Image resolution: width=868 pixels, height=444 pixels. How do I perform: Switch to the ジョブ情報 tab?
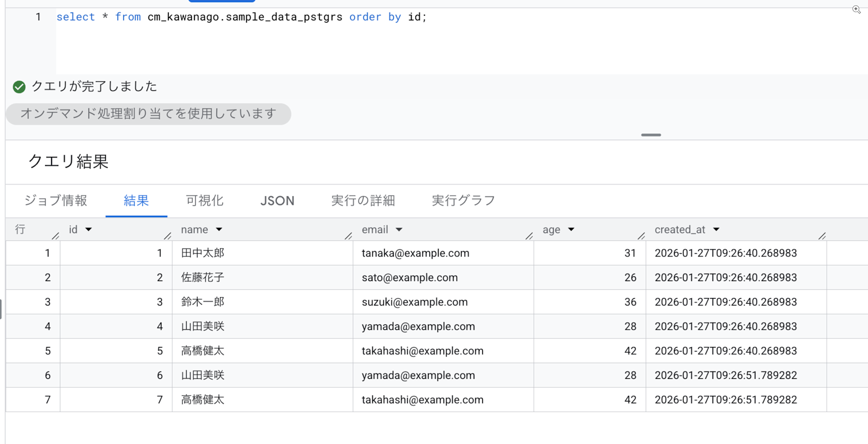[56, 200]
